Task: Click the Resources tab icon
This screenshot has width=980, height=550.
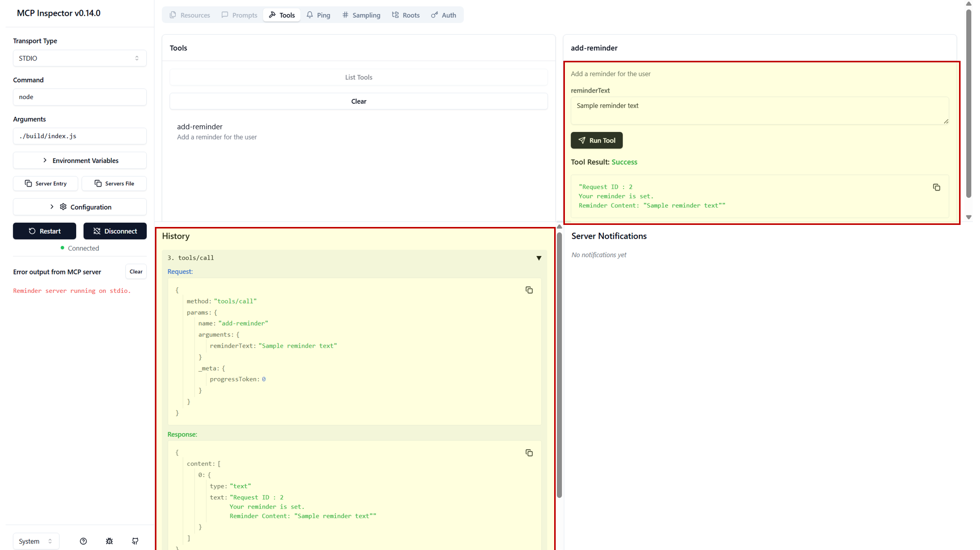Action: pos(173,15)
